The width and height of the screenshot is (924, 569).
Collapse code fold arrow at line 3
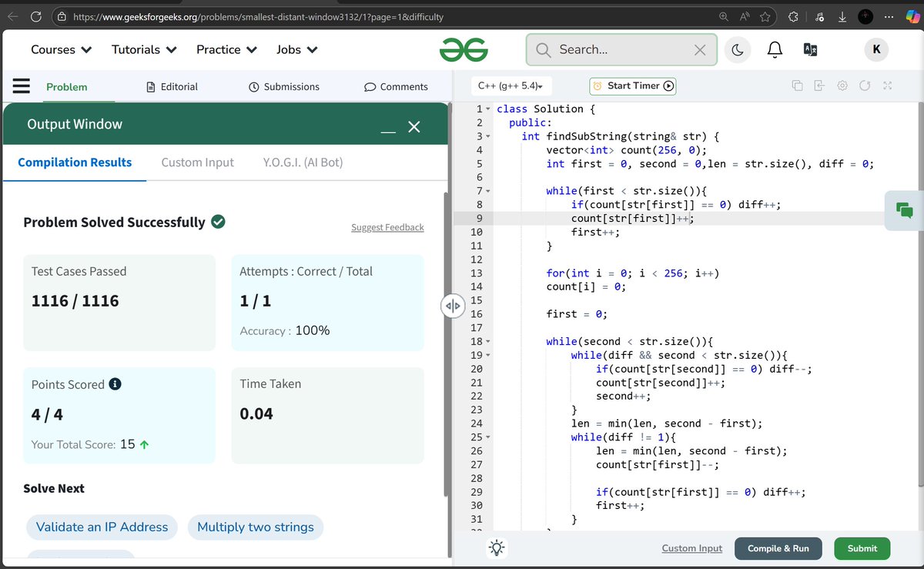pos(487,136)
